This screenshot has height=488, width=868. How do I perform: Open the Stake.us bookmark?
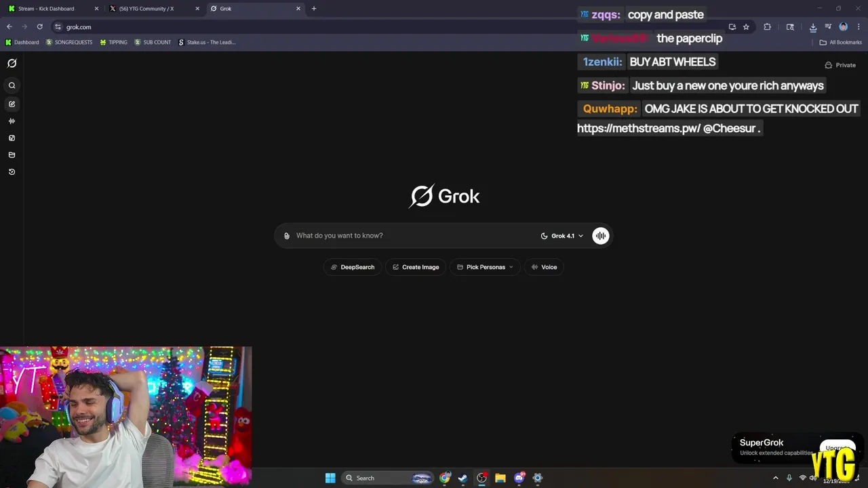(x=207, y=42)
